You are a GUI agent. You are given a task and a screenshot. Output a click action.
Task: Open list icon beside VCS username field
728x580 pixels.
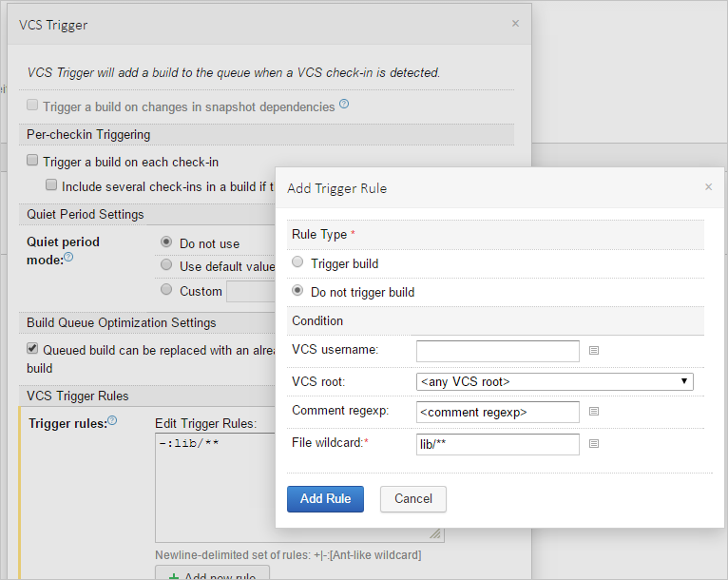(594, 350)
